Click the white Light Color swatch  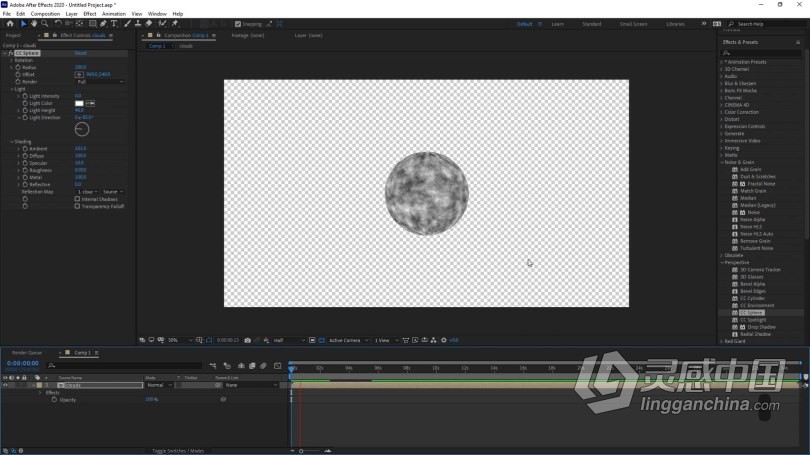click(x=79, y=103)
